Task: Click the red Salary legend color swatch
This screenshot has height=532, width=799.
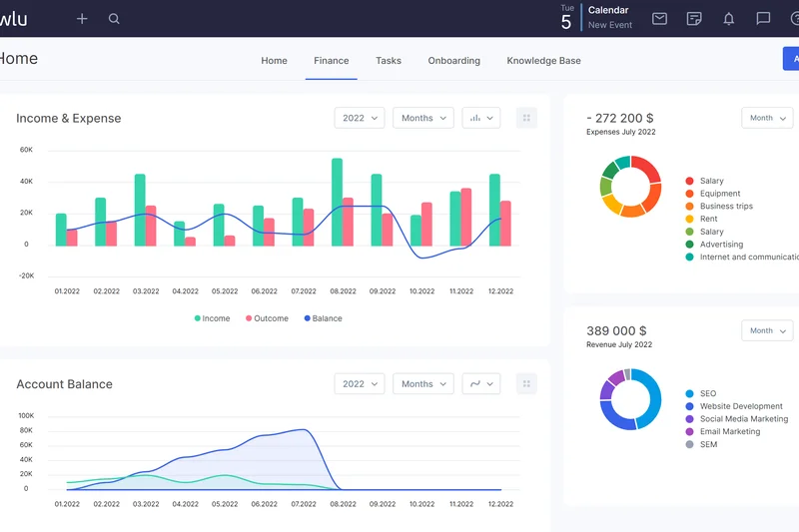Action: click(x=689, y=182)
